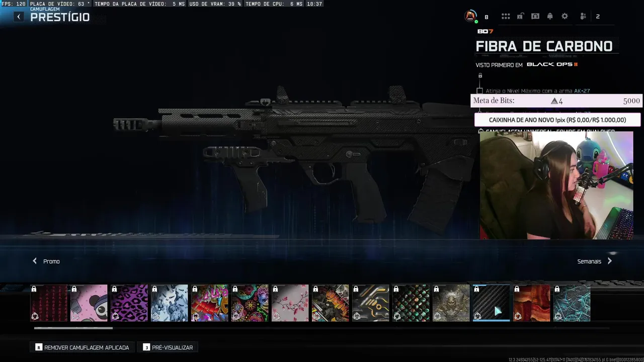Viewport: 644px width, 362px height.
Task: Click the FPS counter in the overlay bar
Action: click(x=14, y=4)
